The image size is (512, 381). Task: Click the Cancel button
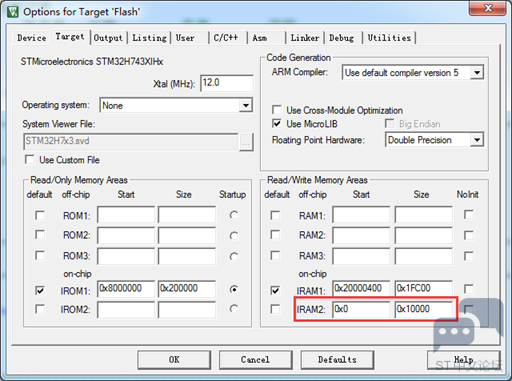coord(255,360)
